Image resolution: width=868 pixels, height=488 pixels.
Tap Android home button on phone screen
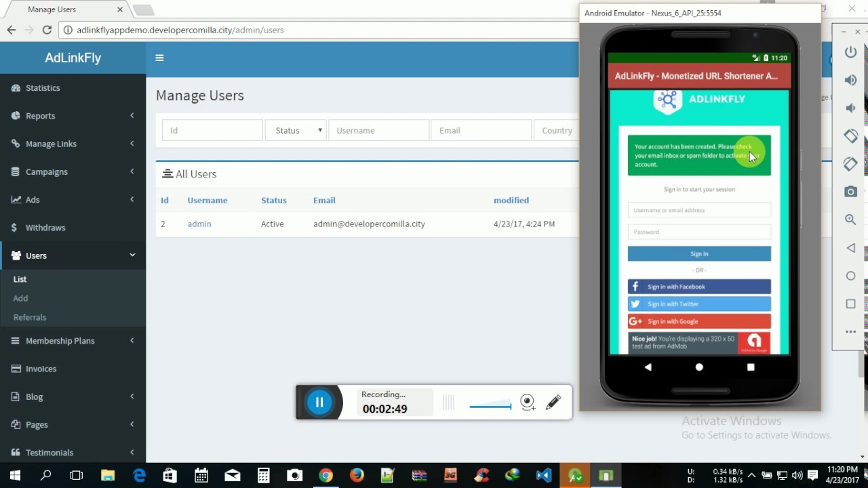(699, 367)
